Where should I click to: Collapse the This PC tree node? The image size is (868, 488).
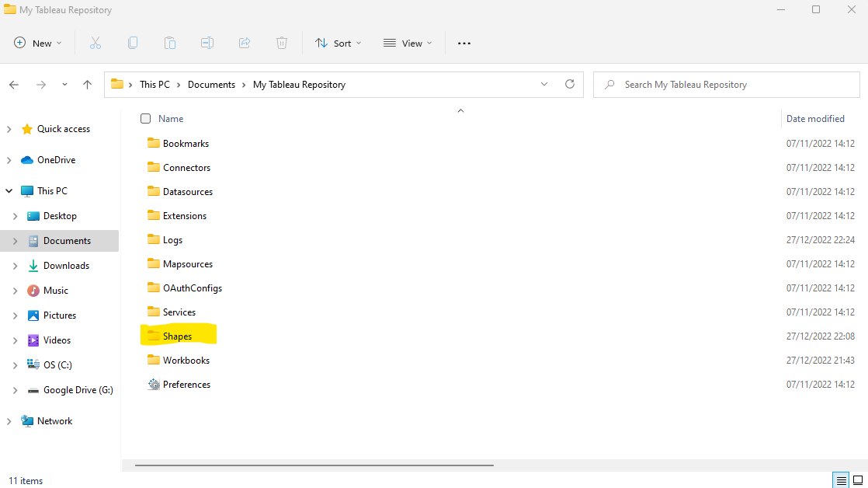pos(9,191)
